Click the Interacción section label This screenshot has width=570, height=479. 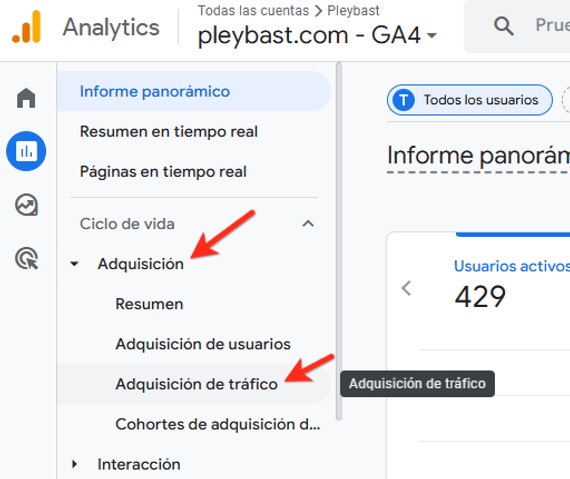pyautogui.click(x=139, y=464)
